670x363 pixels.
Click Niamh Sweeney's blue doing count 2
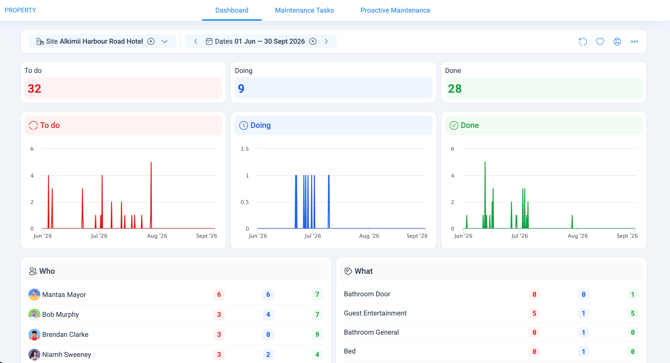point(268,354)
